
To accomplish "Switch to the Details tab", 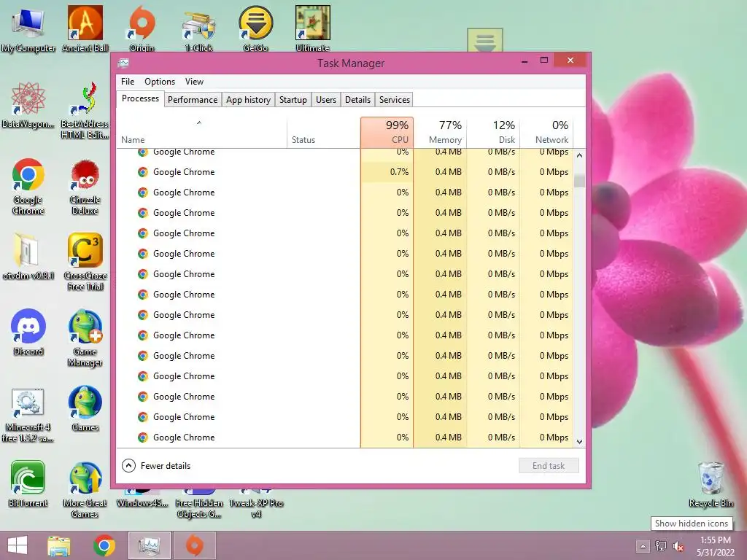I will click(357, 99).
